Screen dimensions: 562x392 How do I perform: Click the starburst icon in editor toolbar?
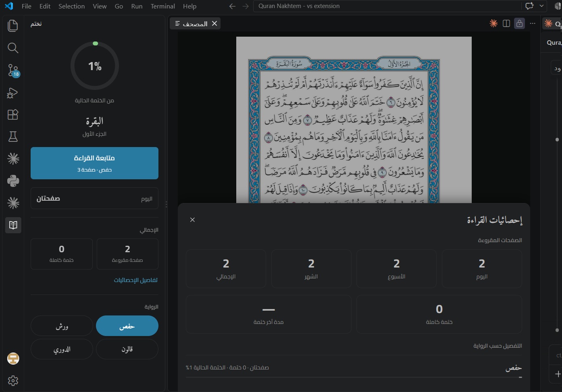493,23
